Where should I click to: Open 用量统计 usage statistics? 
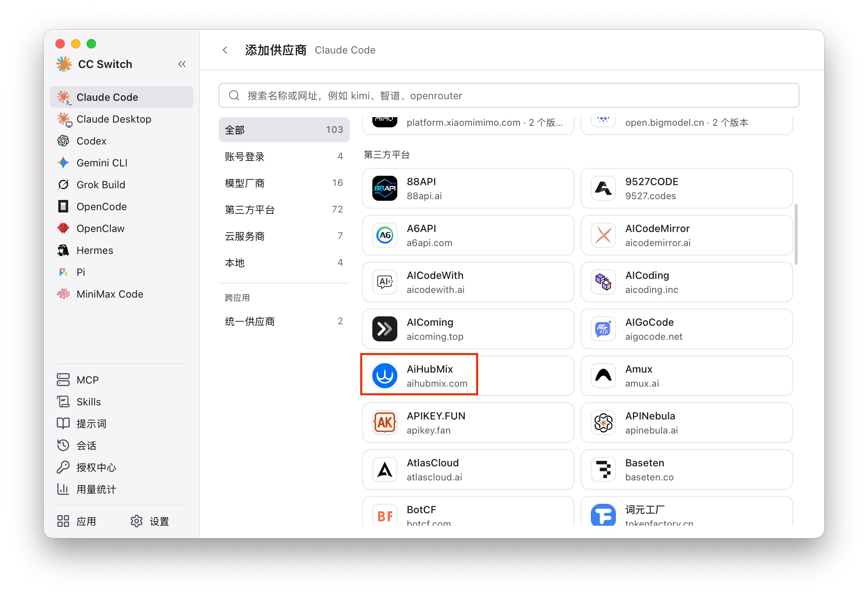pos(122,489)
